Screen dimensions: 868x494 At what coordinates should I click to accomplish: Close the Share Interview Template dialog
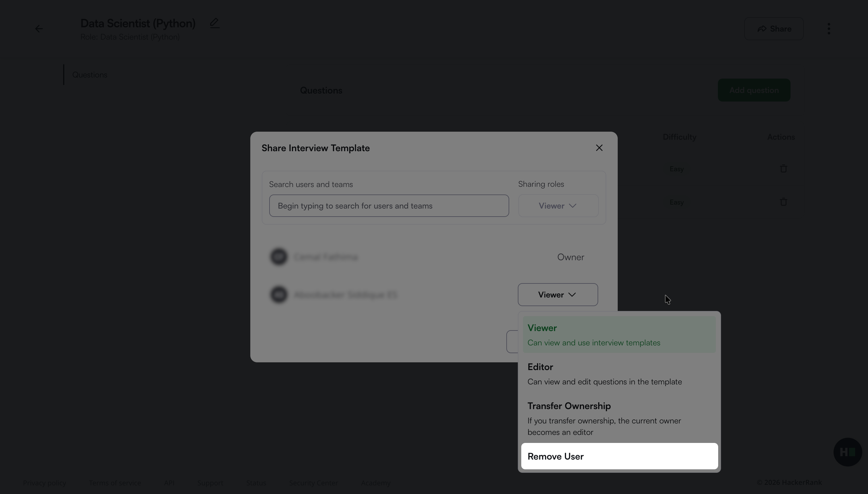[x=599, y=148]
